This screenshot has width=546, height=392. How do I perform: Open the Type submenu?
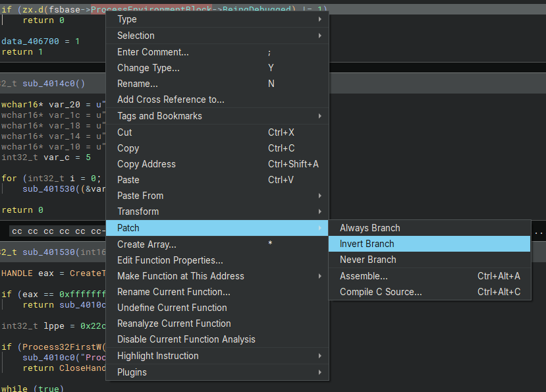(x=217, y=19)
